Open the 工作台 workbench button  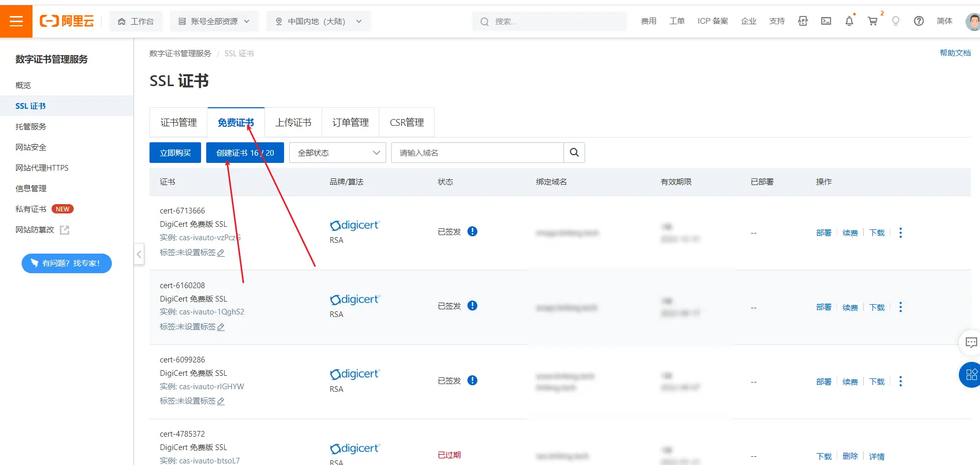click(x=136, y=21)
